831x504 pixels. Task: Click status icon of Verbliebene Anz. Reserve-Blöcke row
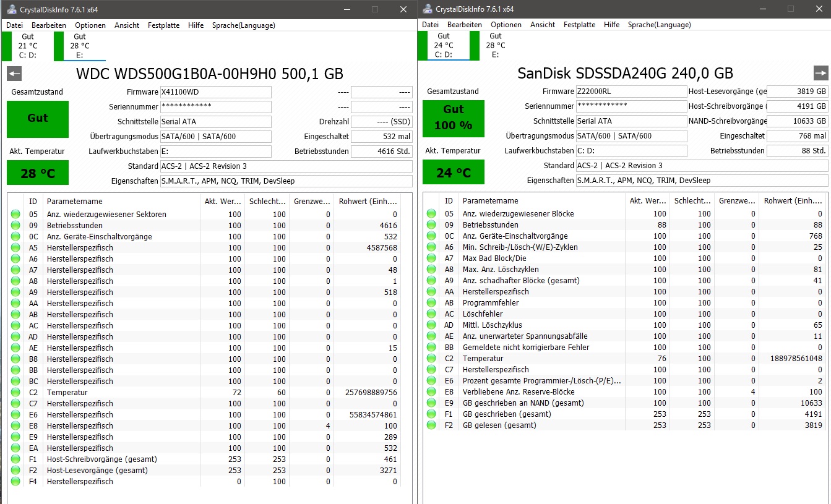(431, 392)
